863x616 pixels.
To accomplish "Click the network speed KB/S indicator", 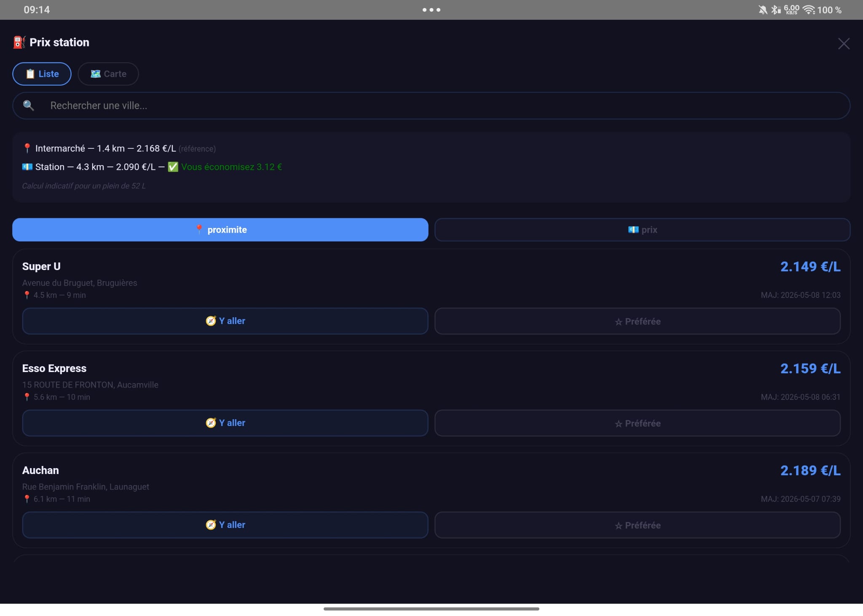I will [x=791, y=10].
